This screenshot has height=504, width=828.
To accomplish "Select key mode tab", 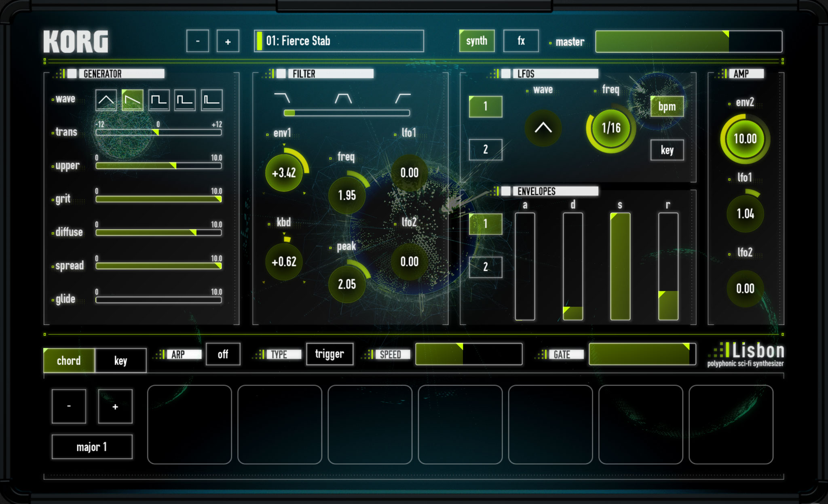I will 120,361.
